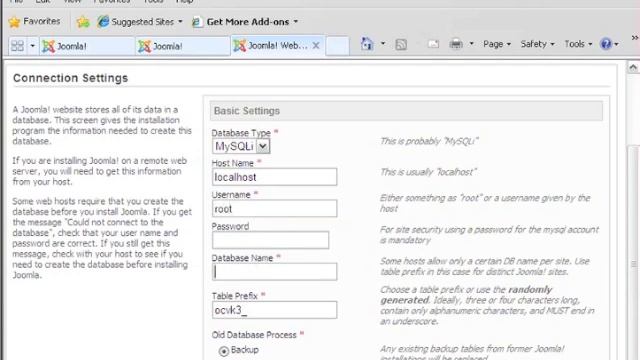The image size is (640, 360).
Task: Click the Username label
Action: (231, 195)
